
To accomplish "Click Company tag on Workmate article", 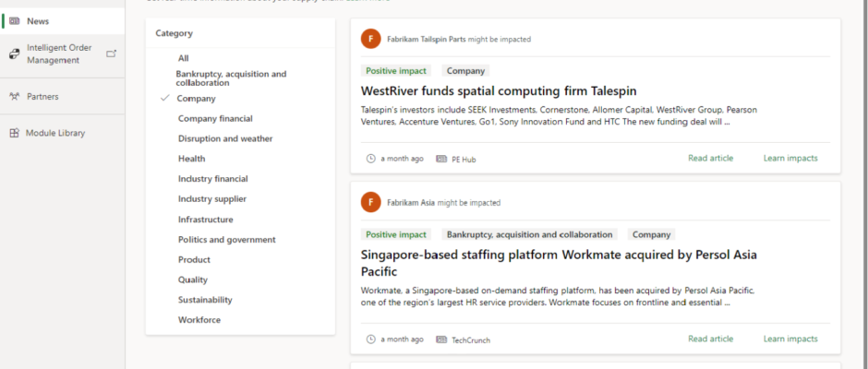I will 652,234.
